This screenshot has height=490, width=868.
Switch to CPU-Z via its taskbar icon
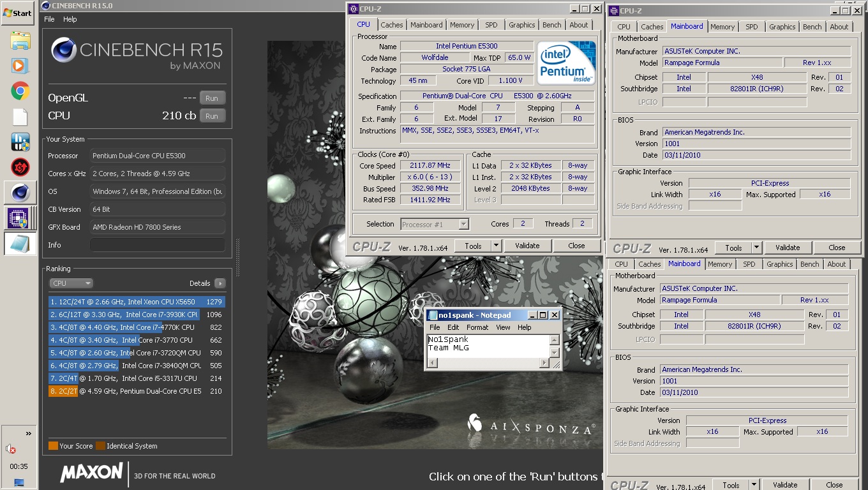coord(20,218)
